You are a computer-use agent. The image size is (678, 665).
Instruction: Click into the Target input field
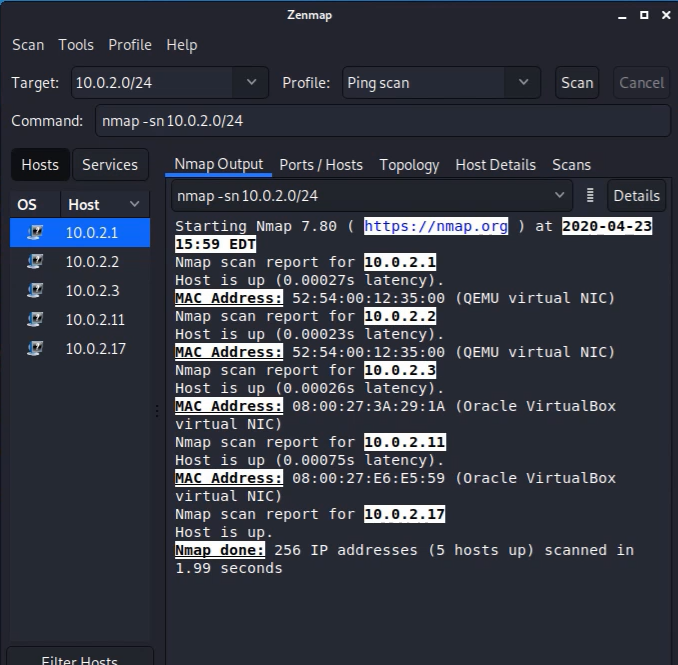[152, 83]
